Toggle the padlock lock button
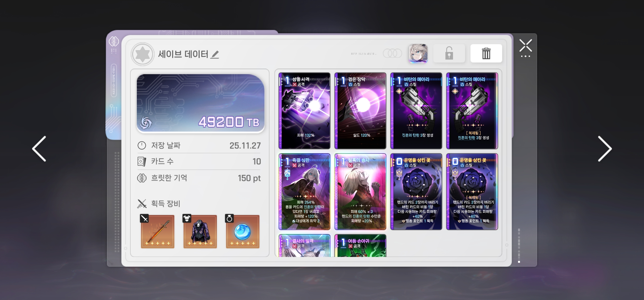Viewport: 644px width, 300px height. coord(449,53)
